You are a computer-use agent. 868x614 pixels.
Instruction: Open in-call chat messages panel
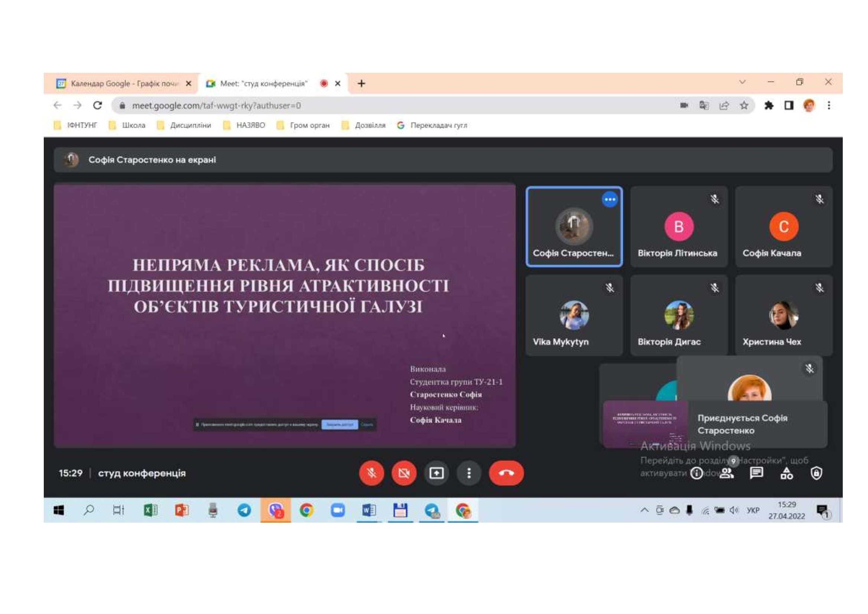(x=756, y=473)
